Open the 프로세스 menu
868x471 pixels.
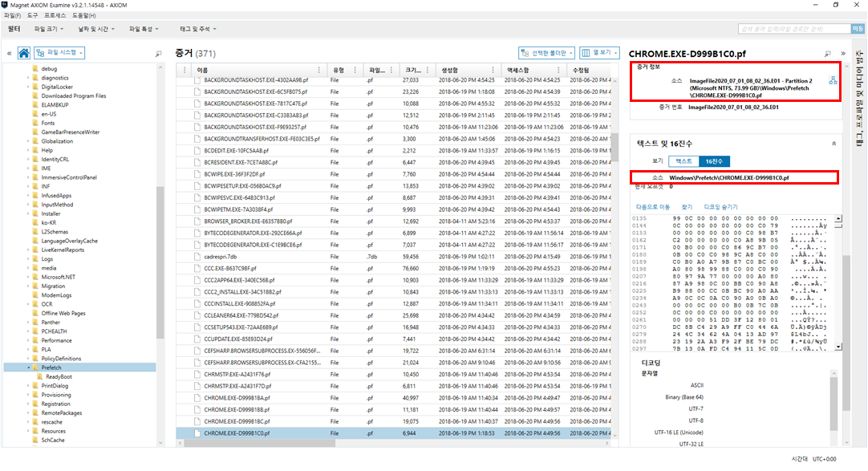(x=55, y=15)
